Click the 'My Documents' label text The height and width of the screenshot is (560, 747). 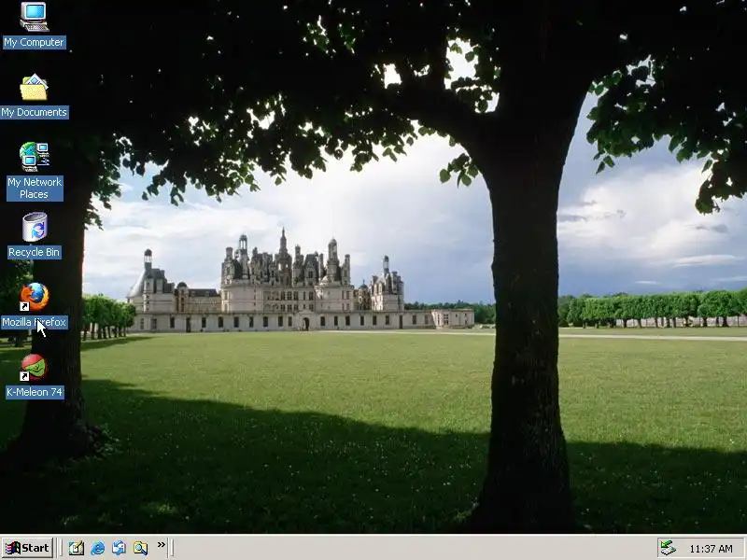click(35, 112)
